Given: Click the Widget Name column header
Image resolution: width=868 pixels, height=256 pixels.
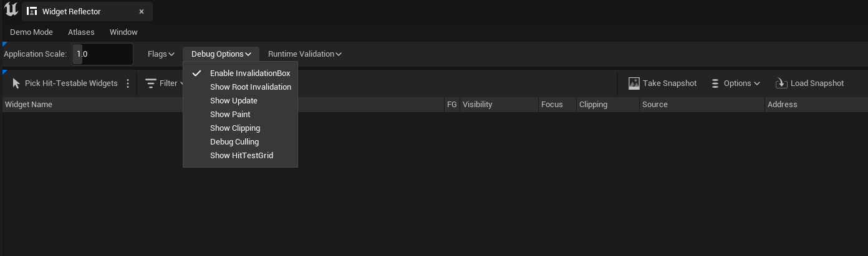Looking at the screenshot, I should [29, 105].
